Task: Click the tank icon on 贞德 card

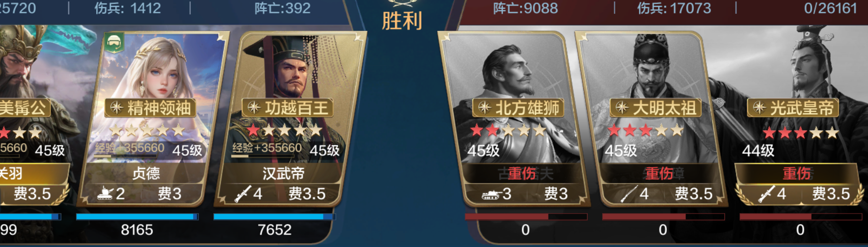Action: [x=105, y=193]
